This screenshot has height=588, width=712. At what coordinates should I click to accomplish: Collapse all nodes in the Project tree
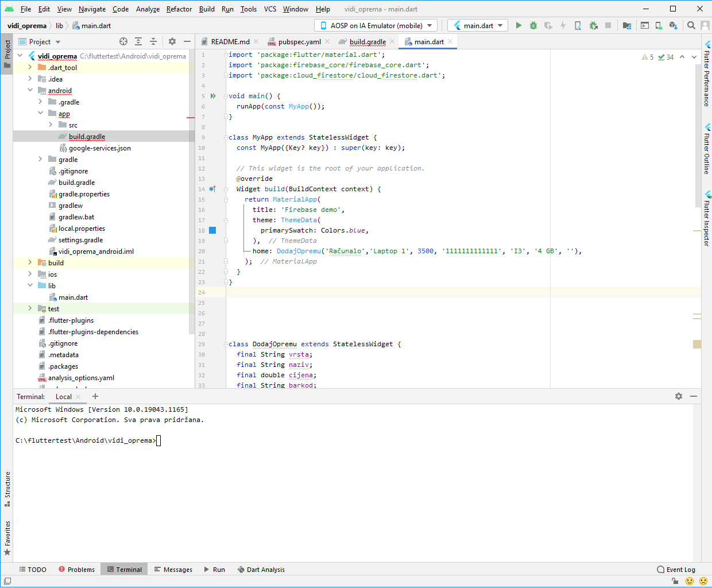pos(153,41)
